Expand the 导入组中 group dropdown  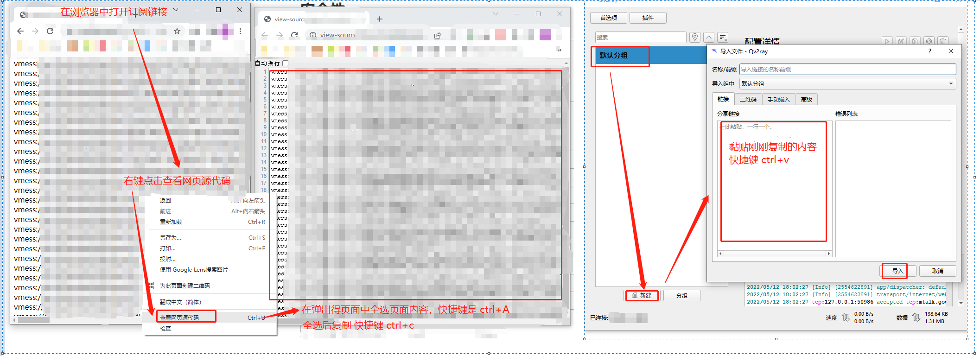pyautogui.click(x=951, y=84)
